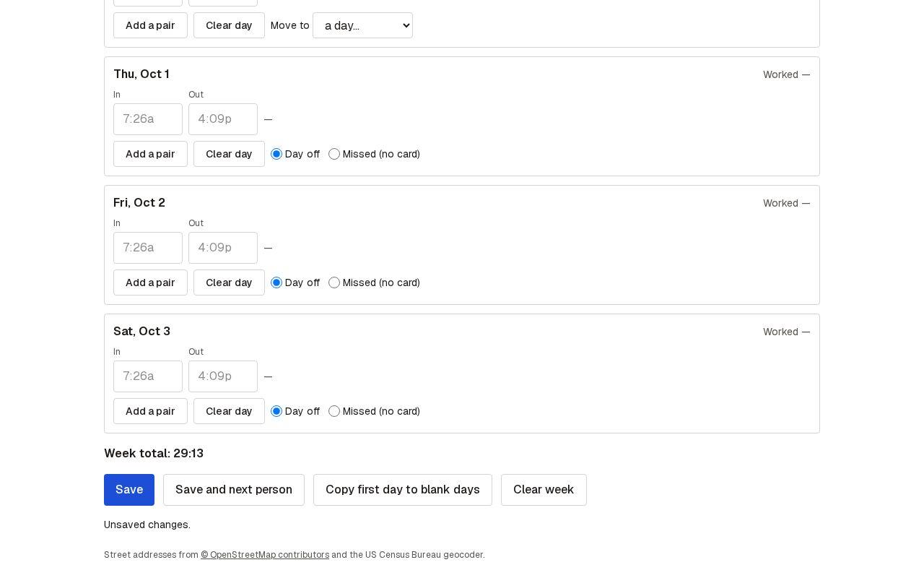
Task: Select Missed (no card) for Fri, Oct 2
Action: (x=334, y=282)
